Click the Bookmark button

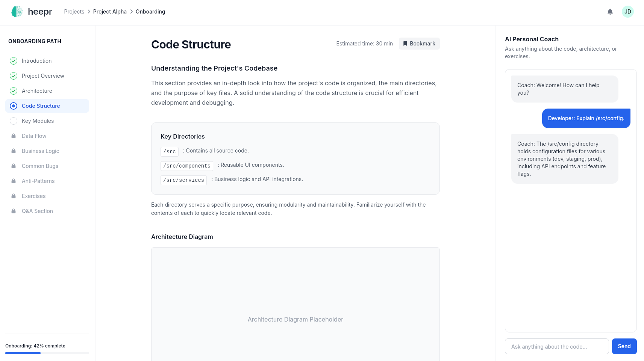point(419,44)
